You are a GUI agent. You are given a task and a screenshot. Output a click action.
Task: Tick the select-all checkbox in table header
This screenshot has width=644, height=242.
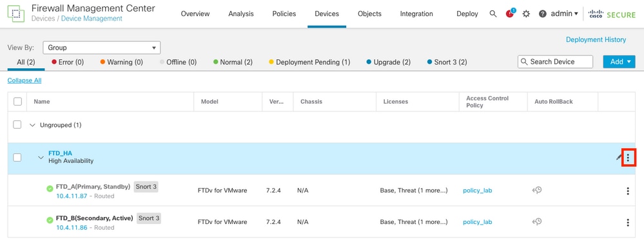(x=17, y=101)
